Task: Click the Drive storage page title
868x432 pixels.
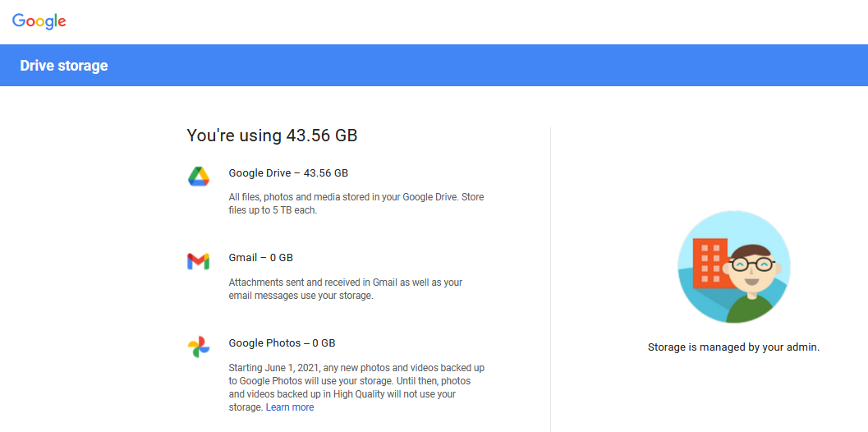Action: pyautogui.click(x=64, y=66)
